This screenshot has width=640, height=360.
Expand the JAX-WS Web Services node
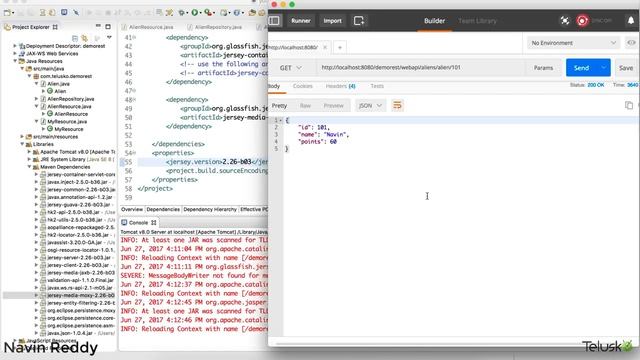[x=15, y=53]
